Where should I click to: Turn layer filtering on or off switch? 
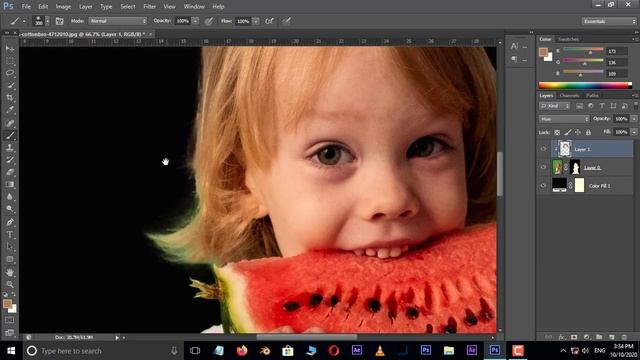(636, 105)
